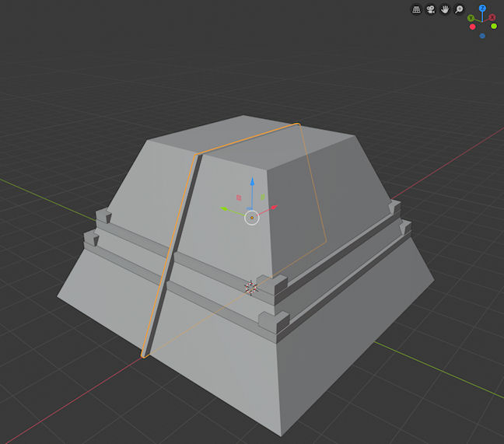Click the unlabeled red dot on navigation gizmo
The height and width of the screenshot is (444, 504).
(472, 27)
